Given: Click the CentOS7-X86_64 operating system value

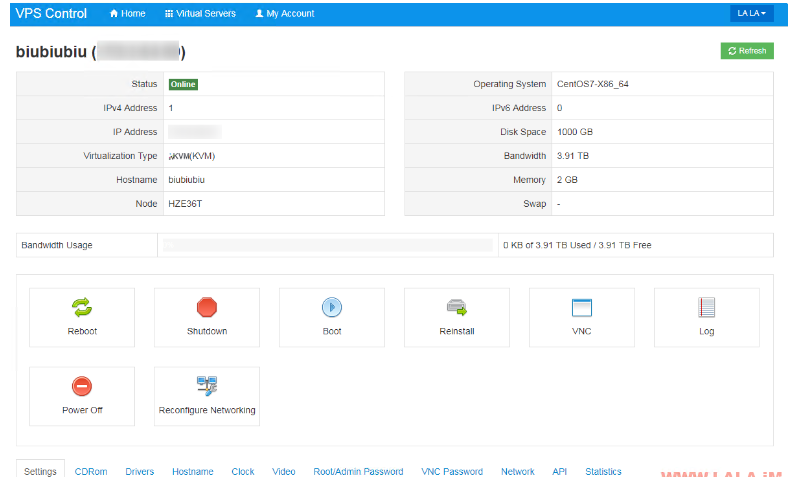Looking at the screenshot, I should pos(592,84).
